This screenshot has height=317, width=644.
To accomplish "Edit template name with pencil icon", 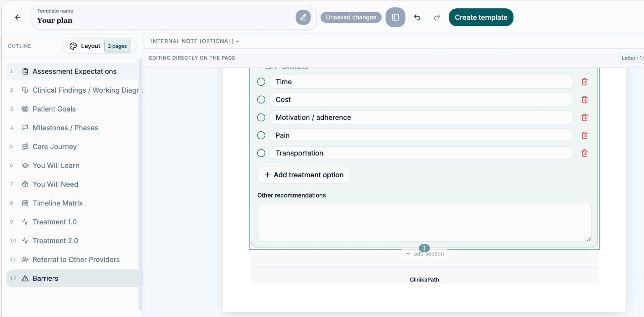I will pyautogui.click(x=303, y=17).
